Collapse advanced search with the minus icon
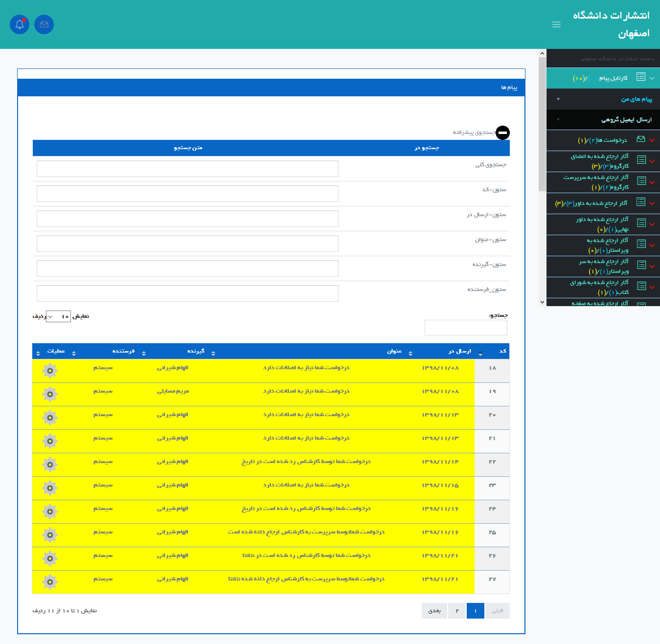The height and width of the screenshot is (644, 660). (502, 133)
